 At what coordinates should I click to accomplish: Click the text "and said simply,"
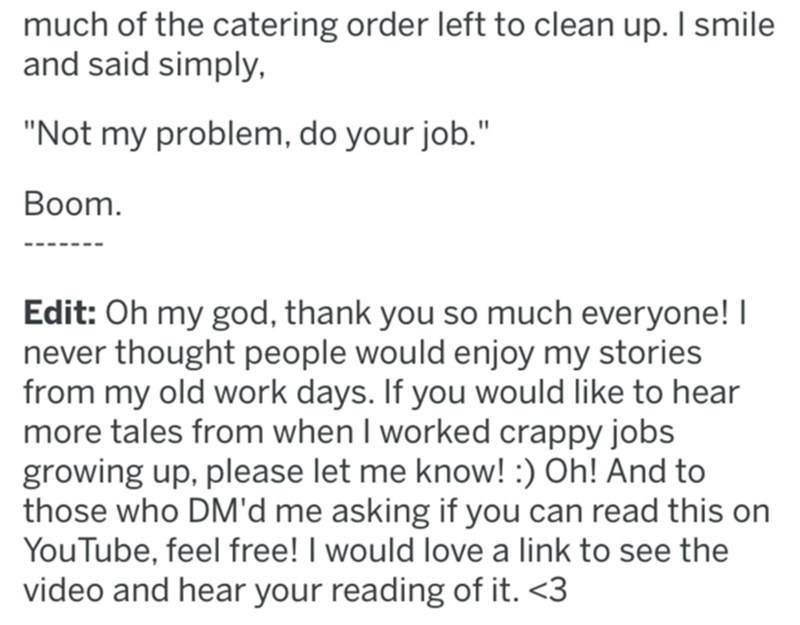point(140,64)
